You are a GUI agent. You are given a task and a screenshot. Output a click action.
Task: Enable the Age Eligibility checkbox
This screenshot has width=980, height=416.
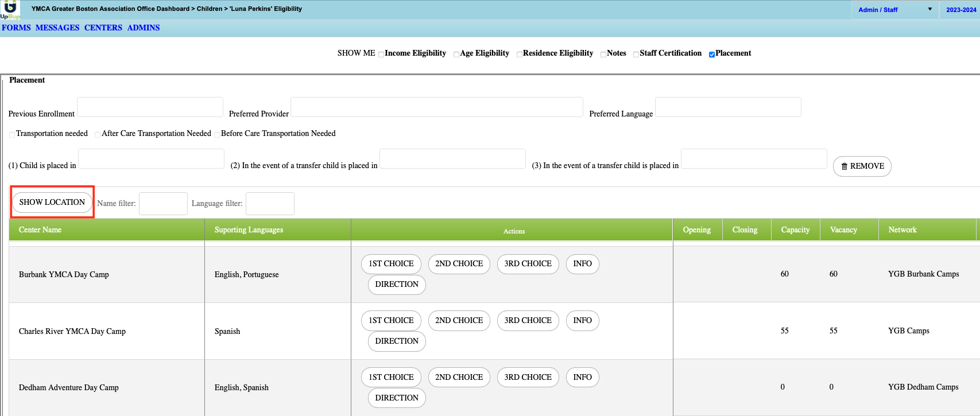coord(456,55)
